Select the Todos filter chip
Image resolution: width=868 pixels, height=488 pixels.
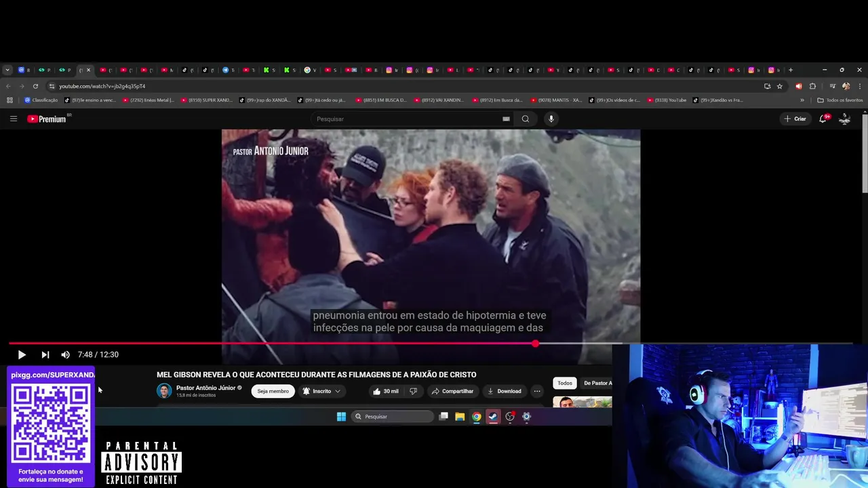pos(564,383)
